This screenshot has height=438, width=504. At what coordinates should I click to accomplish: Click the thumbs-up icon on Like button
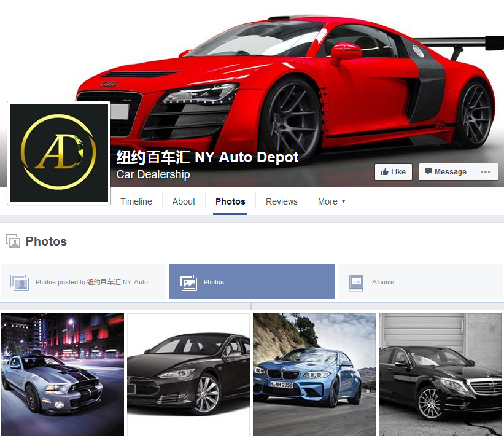tap(384, 172)
